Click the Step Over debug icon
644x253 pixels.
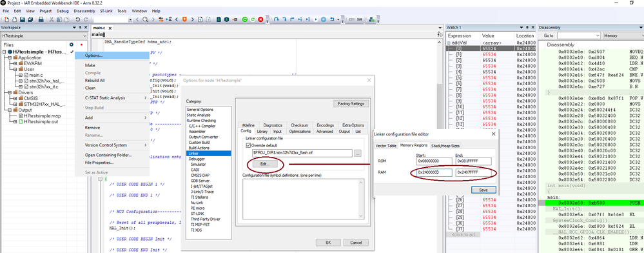coord(277,19)
